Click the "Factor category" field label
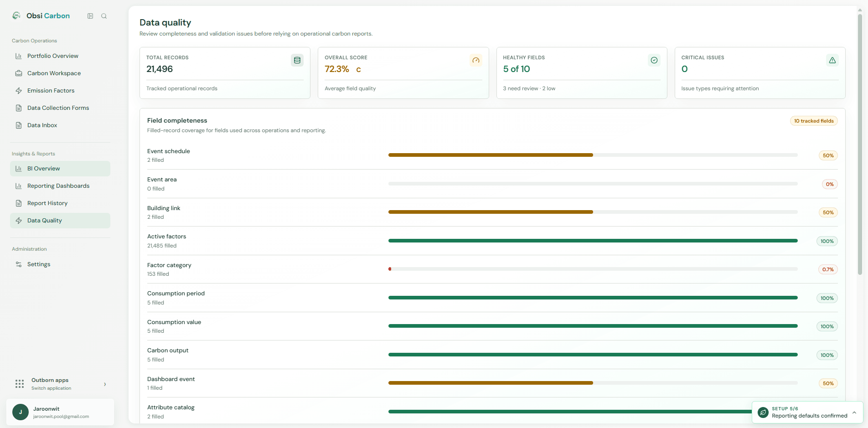868x428 pixels. point(169,265)
